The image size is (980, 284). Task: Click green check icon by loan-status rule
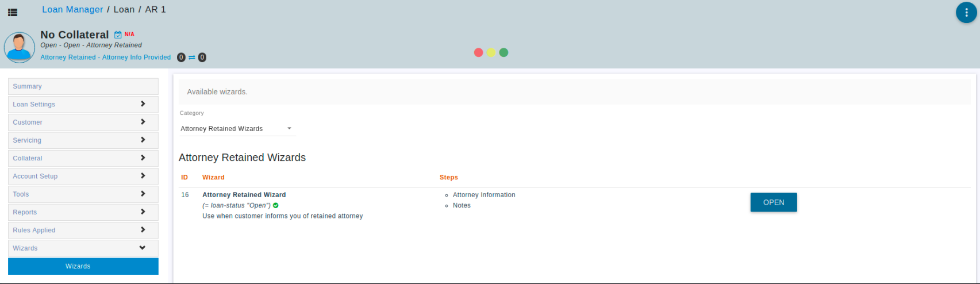tap(276, 205)
